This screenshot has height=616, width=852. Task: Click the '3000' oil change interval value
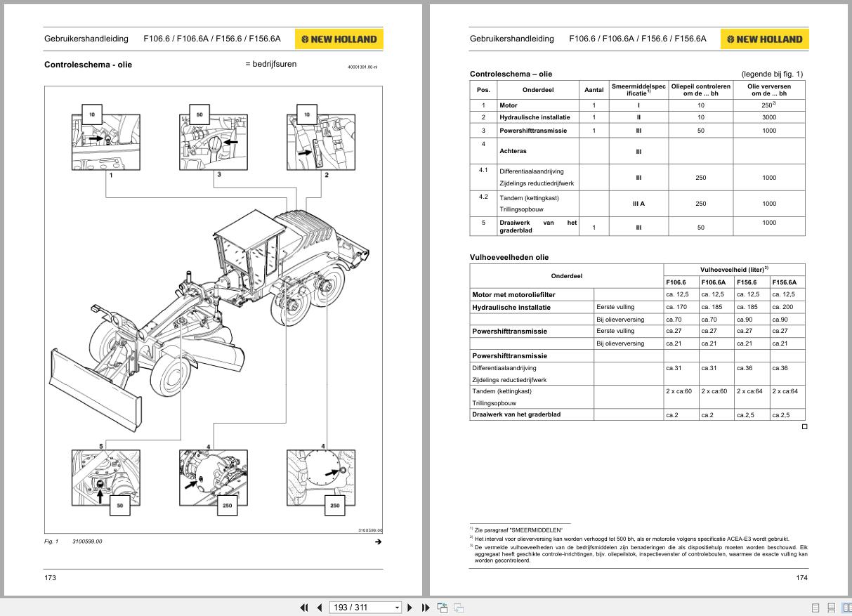tap(769, 118)
